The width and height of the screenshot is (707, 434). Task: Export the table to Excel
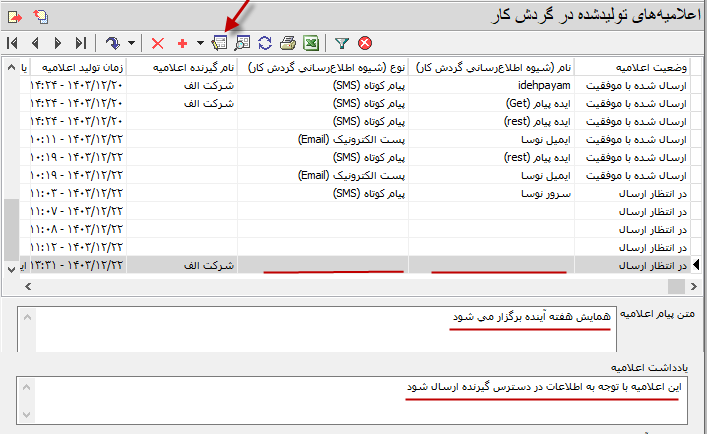(x=311, y=43)
